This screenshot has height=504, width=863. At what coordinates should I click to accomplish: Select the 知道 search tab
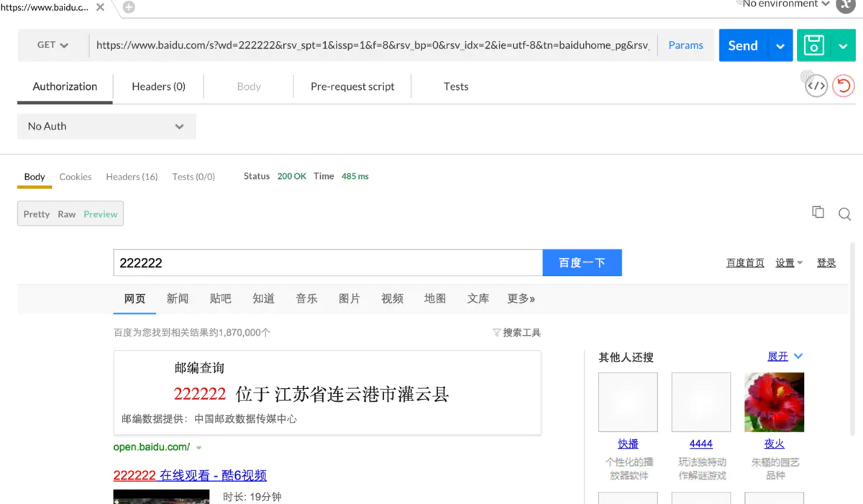pyautogui.click(x=264, y=299)
